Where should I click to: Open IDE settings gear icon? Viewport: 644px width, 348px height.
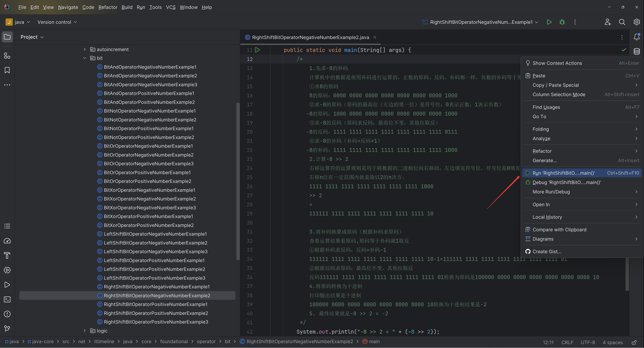tap(636, 22)
